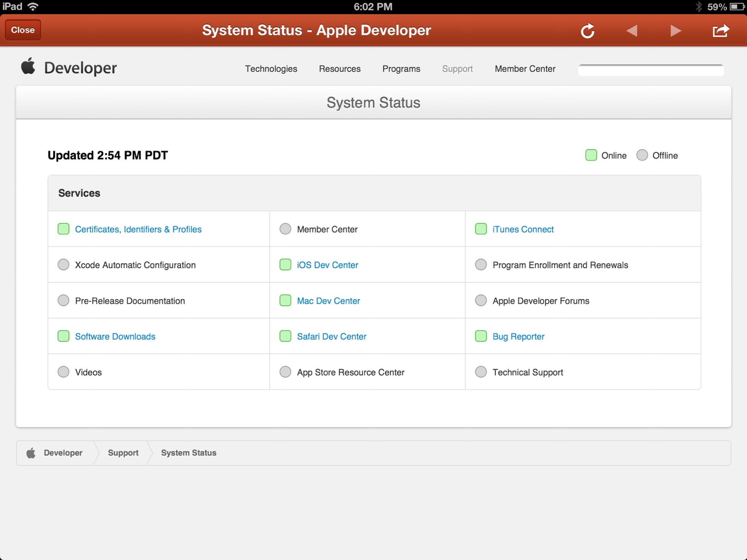Image resolution: width=747 pixels, height=560 pixels.
Task: Open the Resources menu
Action: click(x=340, y=69)
